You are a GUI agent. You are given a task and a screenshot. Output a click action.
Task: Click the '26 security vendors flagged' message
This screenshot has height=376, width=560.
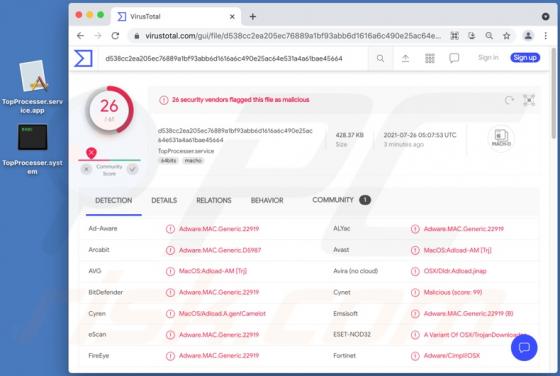pyautogui.click(x=241, y=100)
